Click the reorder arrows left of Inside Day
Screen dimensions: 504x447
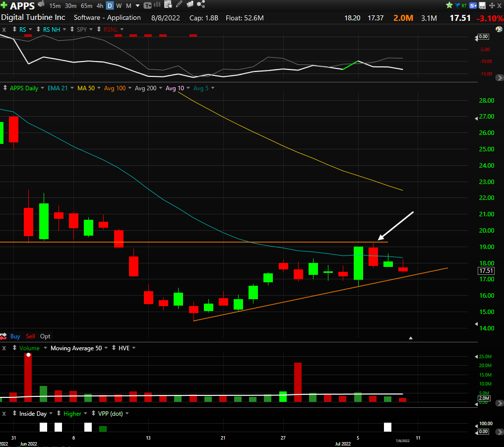14,413
